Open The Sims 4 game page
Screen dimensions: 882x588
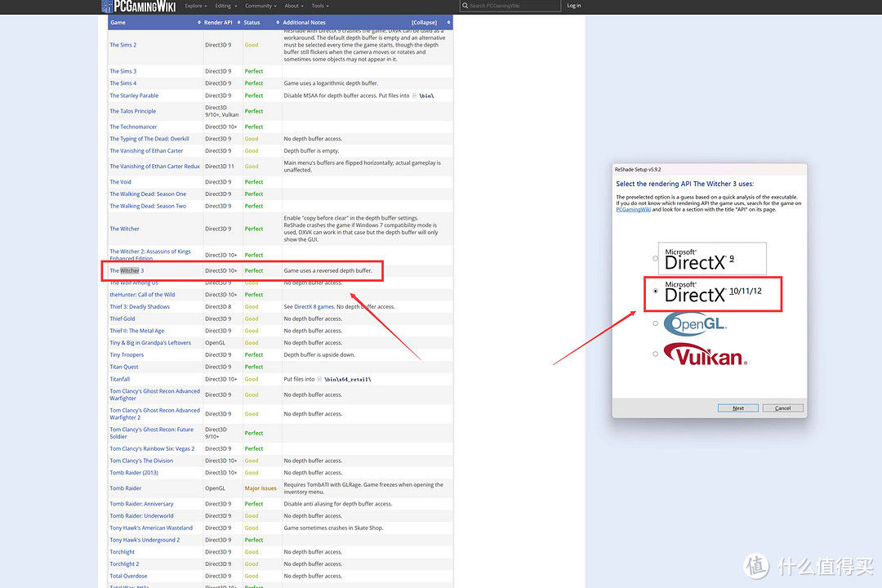122,83
